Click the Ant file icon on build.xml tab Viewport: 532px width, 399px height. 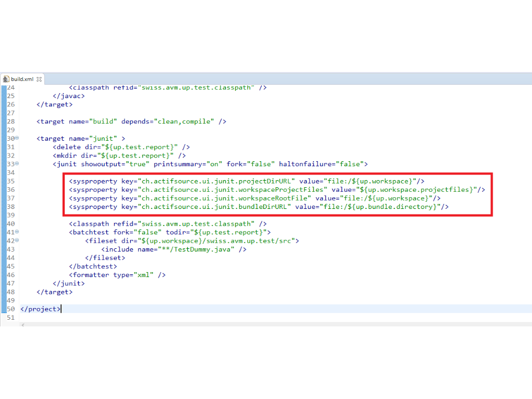point(6,79)
